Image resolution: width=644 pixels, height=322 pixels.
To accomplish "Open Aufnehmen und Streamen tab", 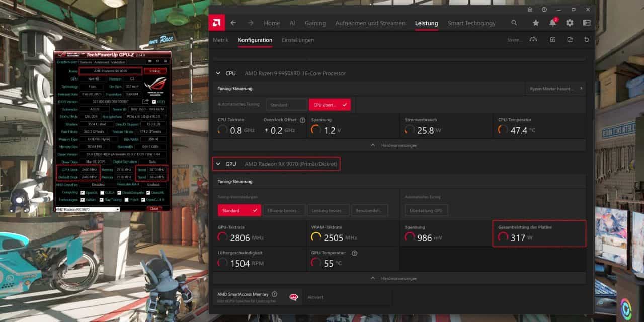I will [x=370, y=23].
